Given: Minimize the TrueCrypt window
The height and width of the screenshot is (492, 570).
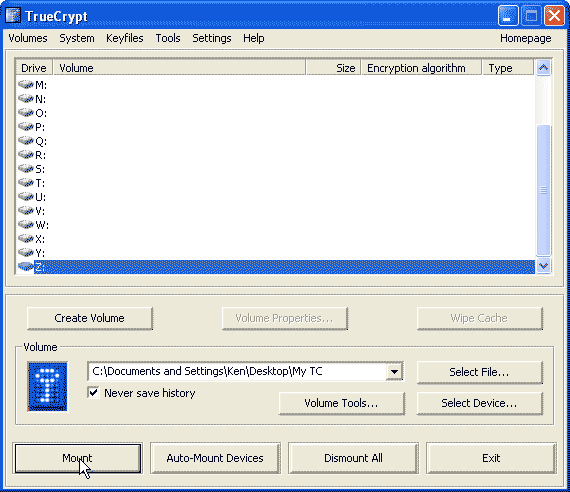Looking at the screenshot, I should 508,16.
